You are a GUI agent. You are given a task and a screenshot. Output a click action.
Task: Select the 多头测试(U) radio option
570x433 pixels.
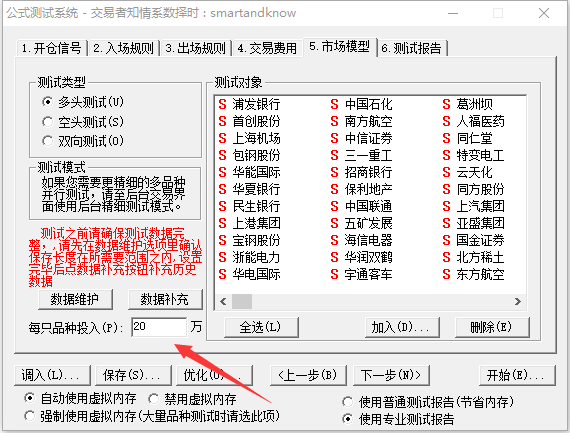[83, 102]
